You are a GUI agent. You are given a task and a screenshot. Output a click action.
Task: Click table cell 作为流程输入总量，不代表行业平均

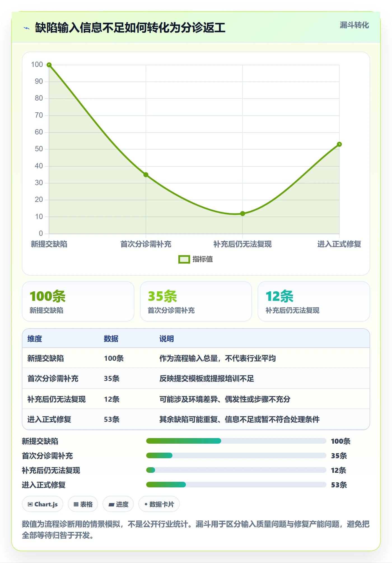tap(218, 359)
